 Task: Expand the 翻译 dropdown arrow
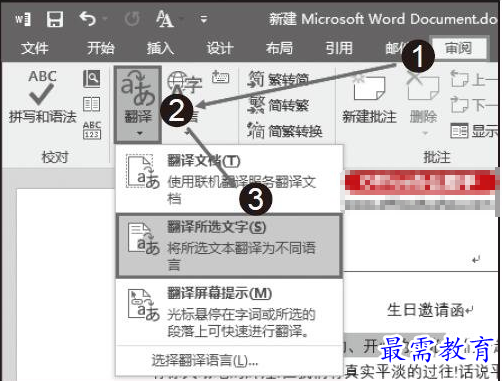tap(139, 134)
